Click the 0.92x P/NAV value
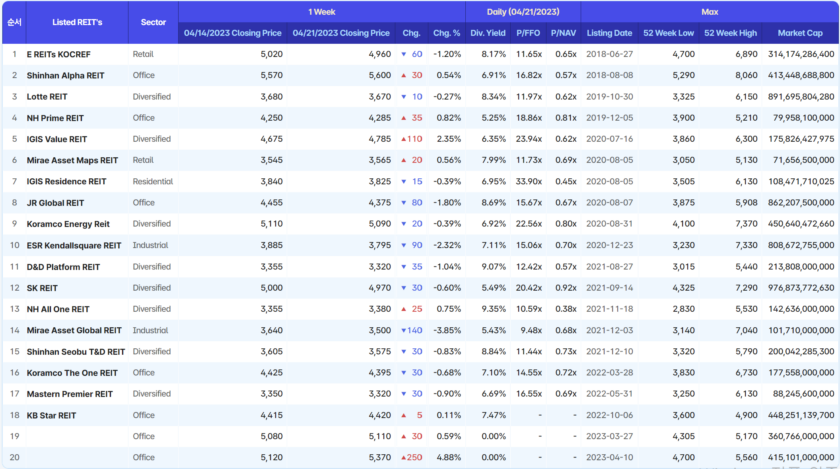The width and height of the screenshot is (840, 469). (566, 288)
